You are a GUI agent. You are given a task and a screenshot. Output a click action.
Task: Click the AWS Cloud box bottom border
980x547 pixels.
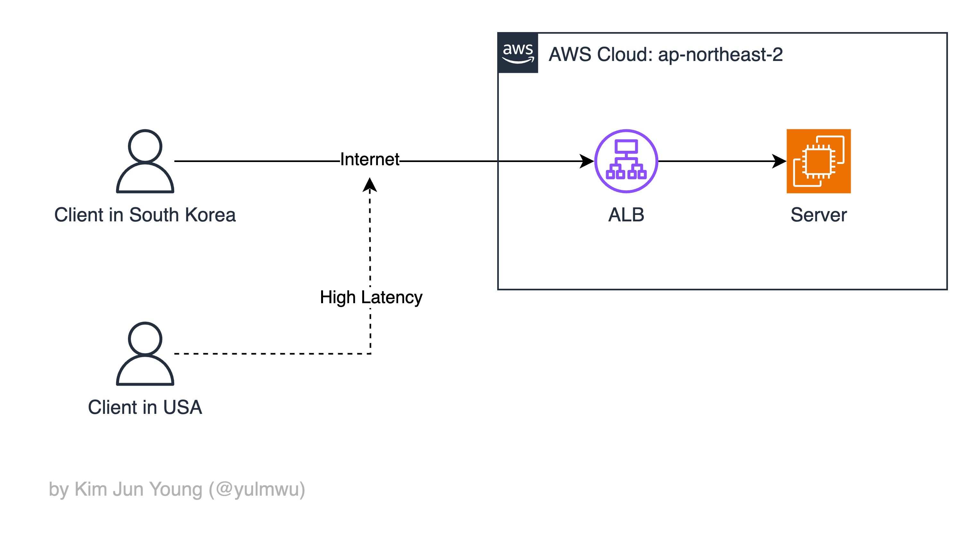coord(722,289)
